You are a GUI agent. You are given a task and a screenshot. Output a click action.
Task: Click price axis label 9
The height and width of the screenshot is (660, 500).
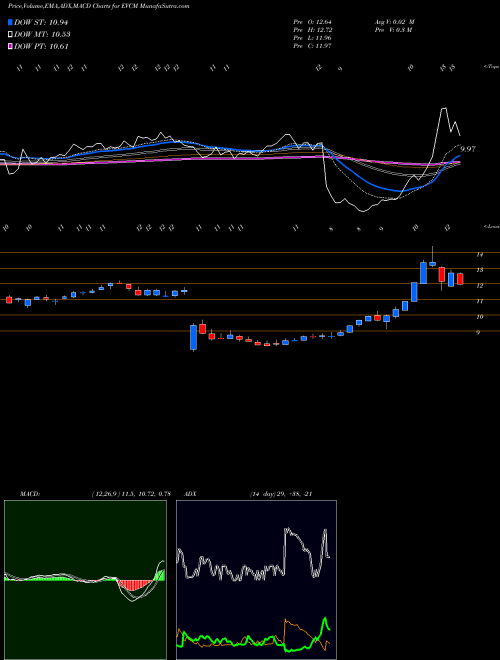478,332
